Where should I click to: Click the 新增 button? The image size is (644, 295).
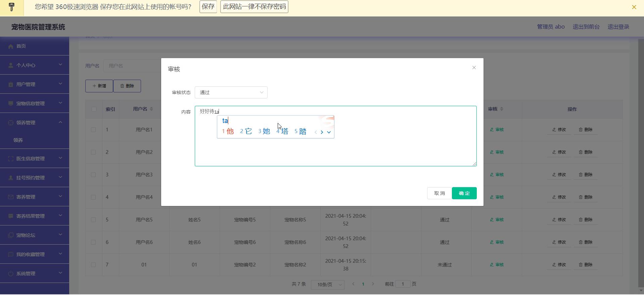(x=99, y=86)
